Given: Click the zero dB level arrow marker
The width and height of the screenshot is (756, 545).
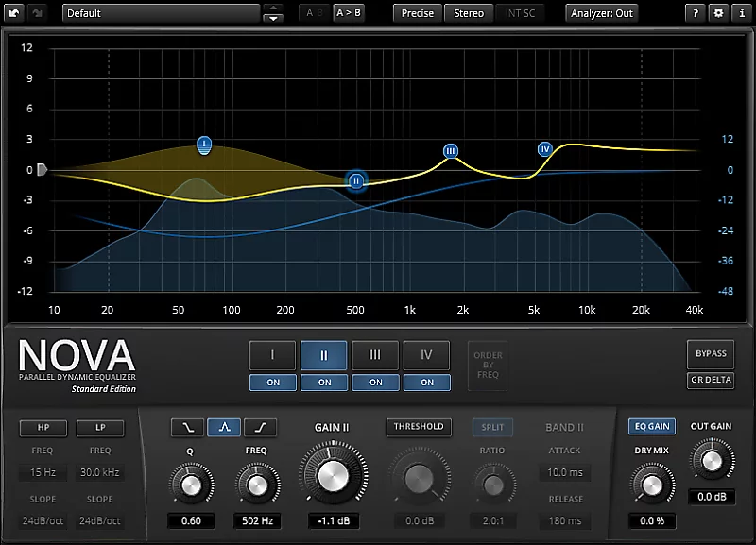Looking at the screenshot, I should tap(43, 170).
